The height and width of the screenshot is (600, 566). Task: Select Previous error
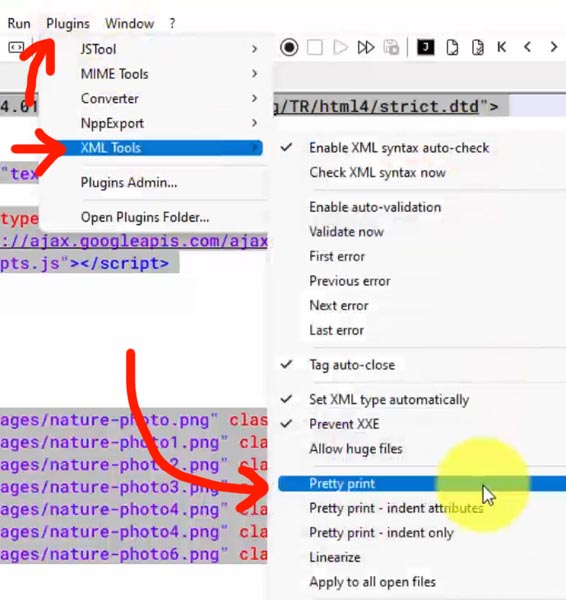[x=350, y=281]
